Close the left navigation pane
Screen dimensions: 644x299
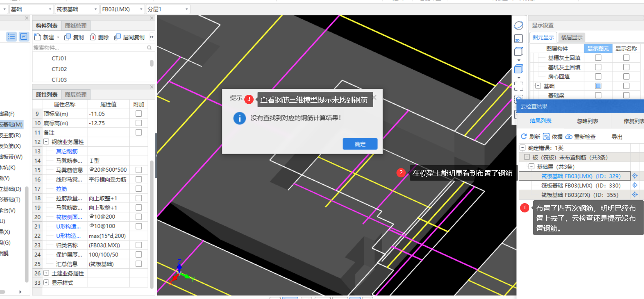click(27, 18)
